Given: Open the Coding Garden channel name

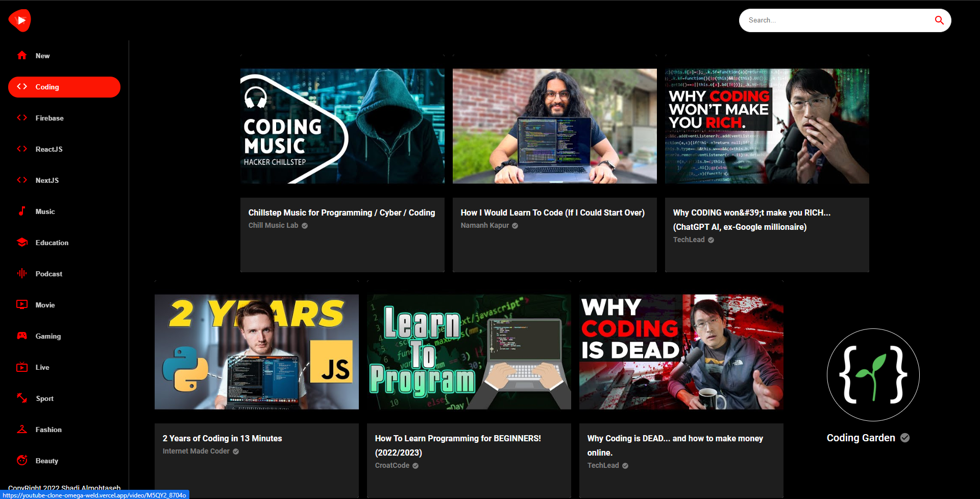Looking at the screenshot, I should pyautogui.click(x=861, y=438).
